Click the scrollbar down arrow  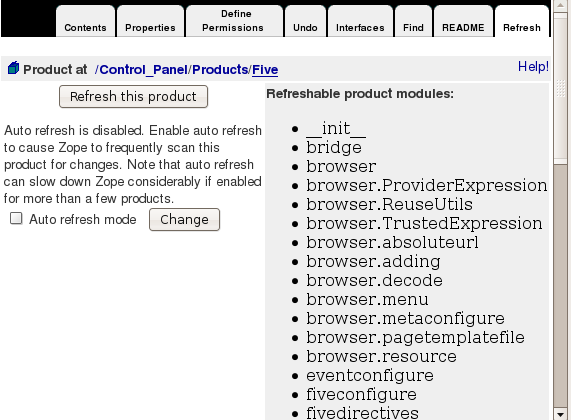(x=560, y=414)
